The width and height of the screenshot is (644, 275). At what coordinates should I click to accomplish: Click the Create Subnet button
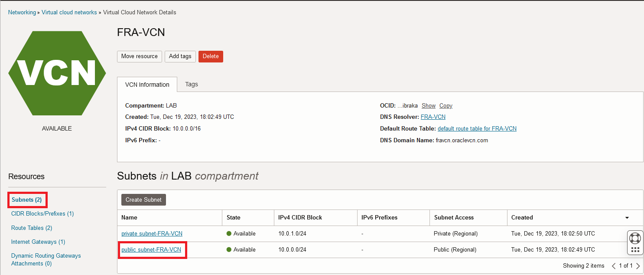tap(143, 200)
